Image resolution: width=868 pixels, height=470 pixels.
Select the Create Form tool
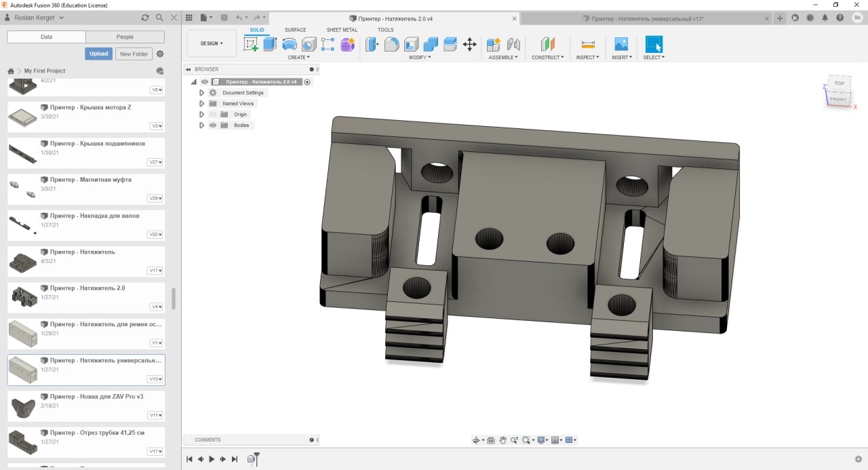(348, 45)
